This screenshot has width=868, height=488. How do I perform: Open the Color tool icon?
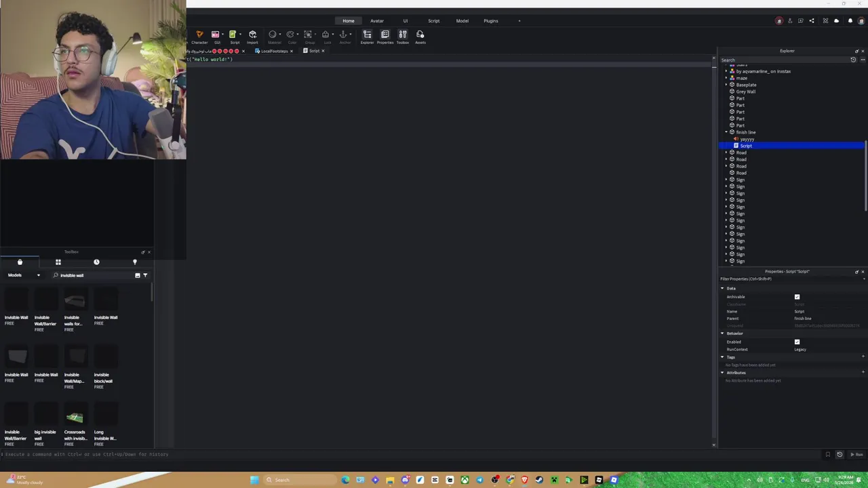(290, 35)
